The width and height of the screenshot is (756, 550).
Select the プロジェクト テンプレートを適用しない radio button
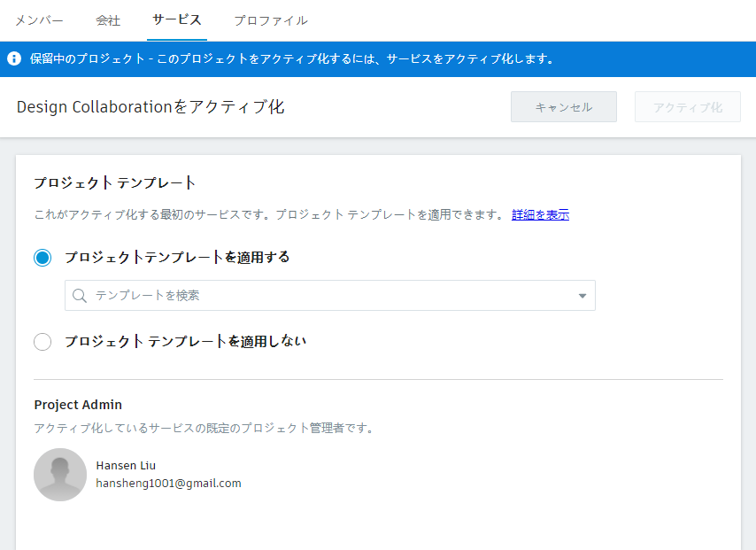pos(42,341)
